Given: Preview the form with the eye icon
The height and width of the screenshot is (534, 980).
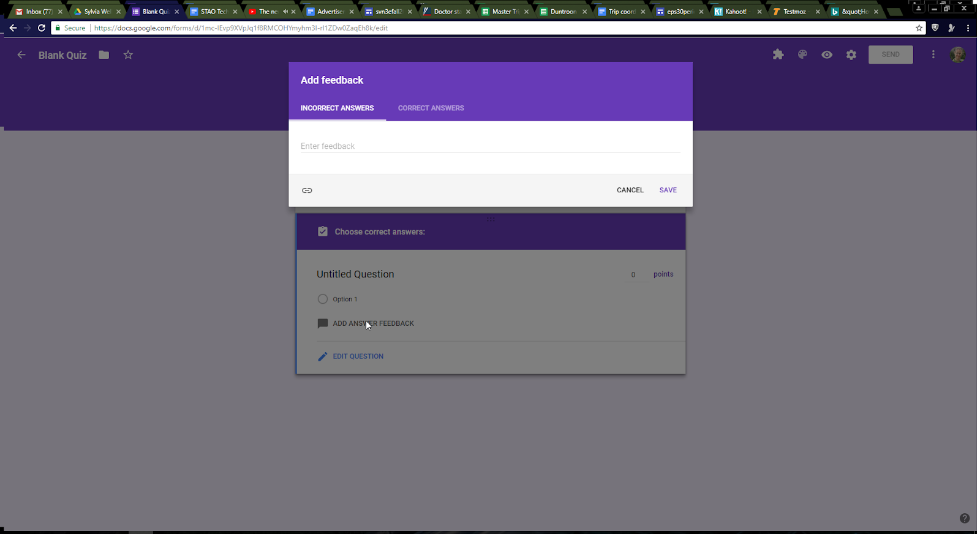Looking at the screenshot, I should [x=827, y=55].
